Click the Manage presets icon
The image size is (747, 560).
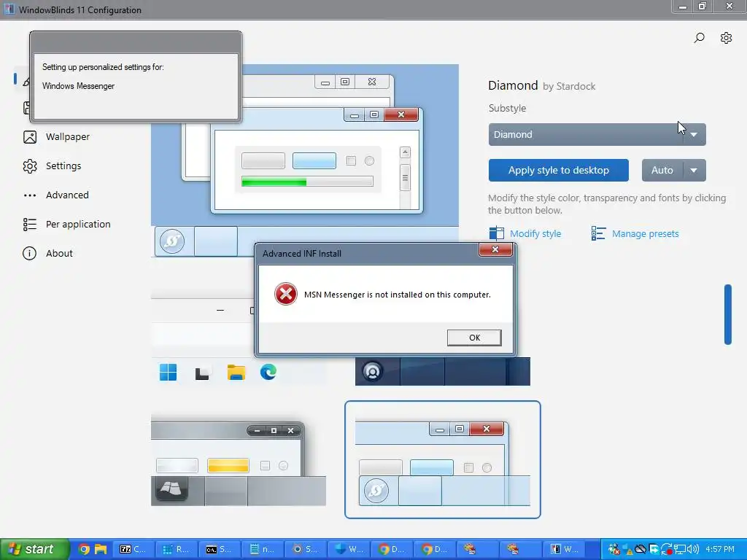pyautogui.click(x=598, y=233)
